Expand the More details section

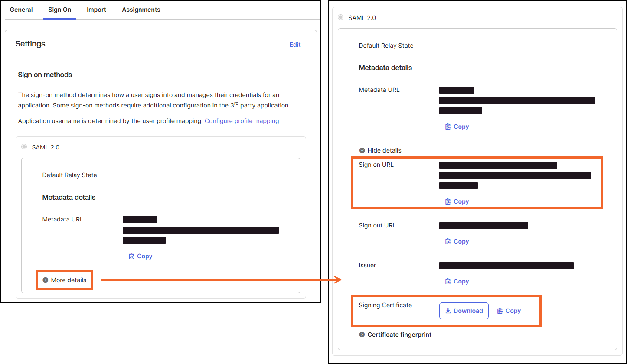pos(65,280)
